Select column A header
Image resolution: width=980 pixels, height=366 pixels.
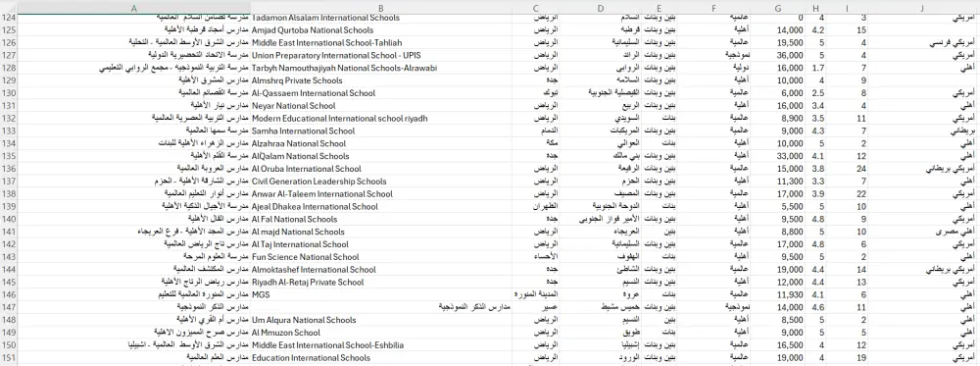pos(133,8)
